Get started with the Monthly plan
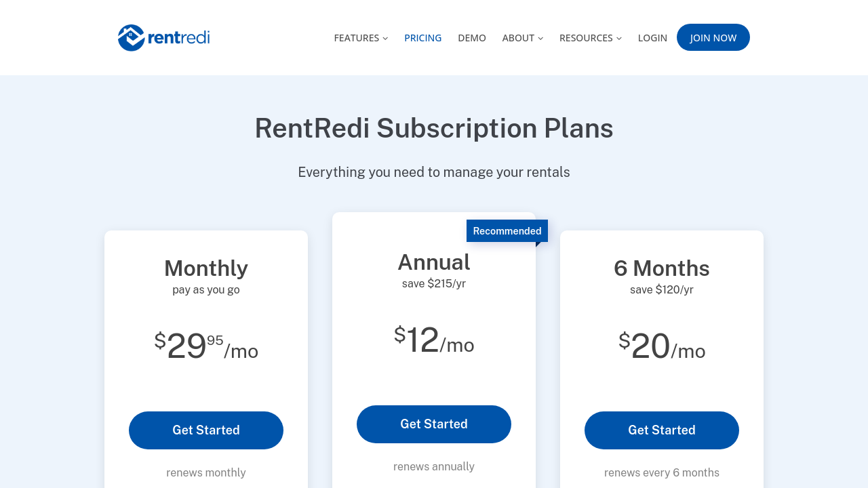Viewport: 868px width, 488px height. tap(206, 430)
